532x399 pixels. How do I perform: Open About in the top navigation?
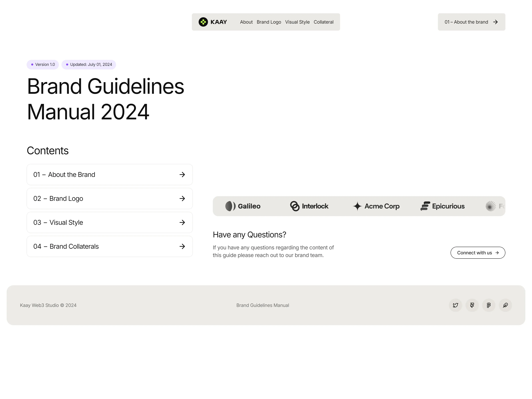[246, 22]
